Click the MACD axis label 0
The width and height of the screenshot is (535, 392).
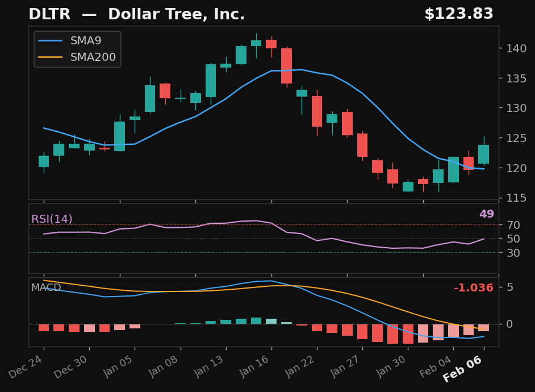coord(510,324)
